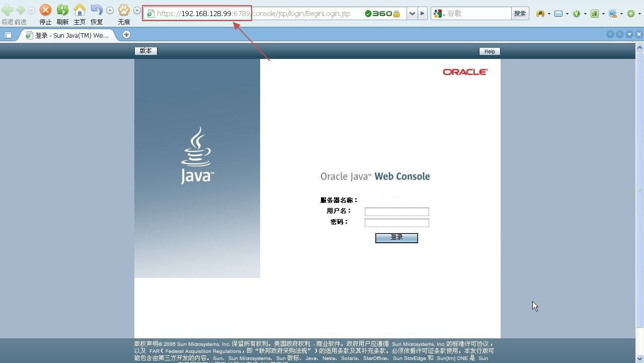Click the close tab X in tab bar
This screenshot has height=363, width=644.
click(x=639, y=34)
